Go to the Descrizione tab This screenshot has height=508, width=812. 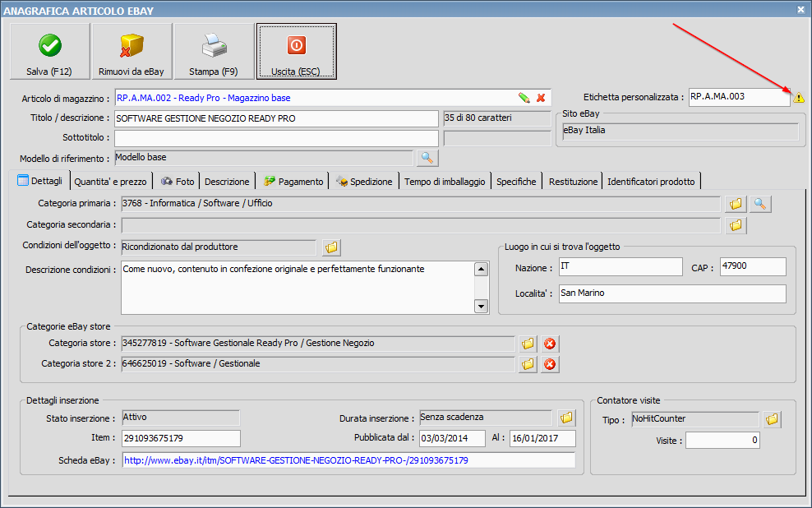[x=227, y=182]
